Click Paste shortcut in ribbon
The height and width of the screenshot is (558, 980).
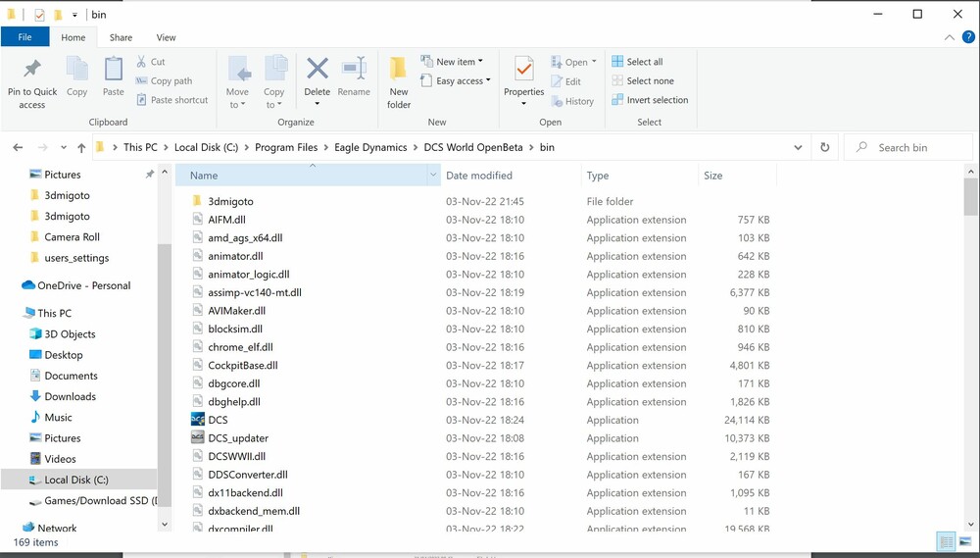click(171, 99)
